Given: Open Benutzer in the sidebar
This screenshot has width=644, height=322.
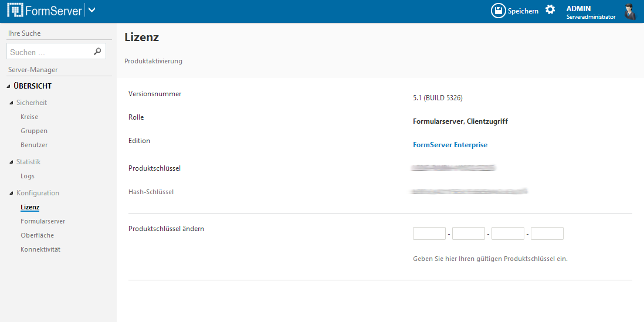Looking at the screenshot, I should (34, 145).
